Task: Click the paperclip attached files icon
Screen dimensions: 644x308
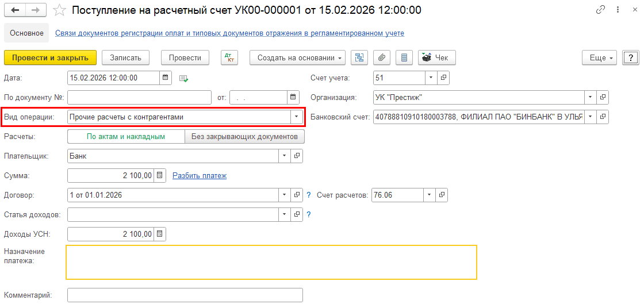Action: coord(381,57)
